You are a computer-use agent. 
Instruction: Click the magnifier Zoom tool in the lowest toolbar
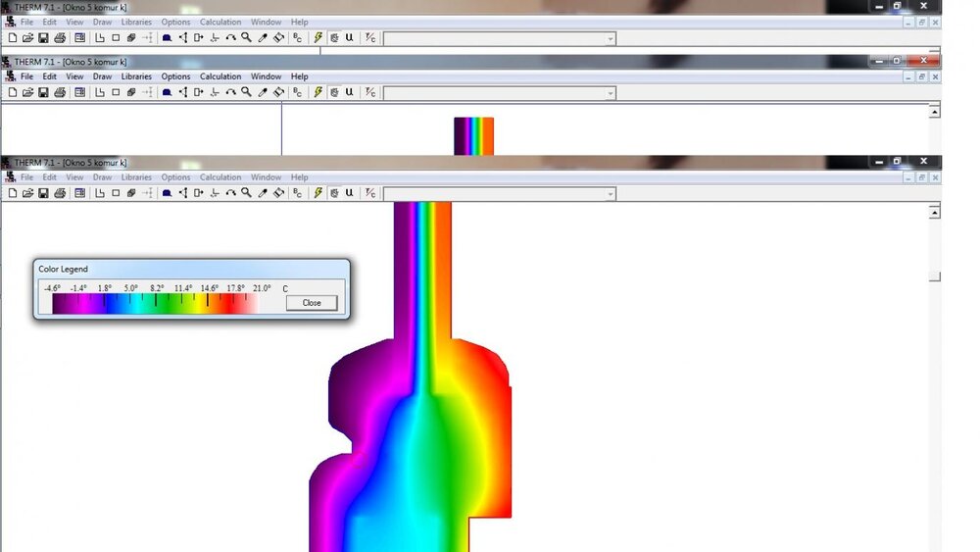(247, 194)
